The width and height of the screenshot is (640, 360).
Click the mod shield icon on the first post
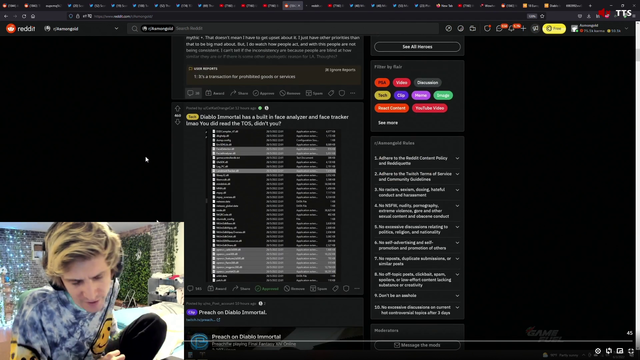pyautogui.click(x=342, y=93)
